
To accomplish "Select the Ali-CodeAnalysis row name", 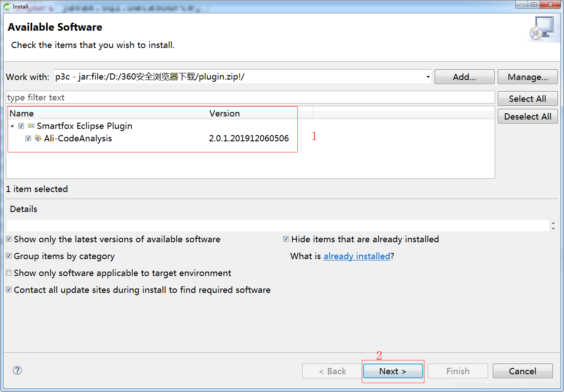I will pyautogui.click(x=78, y=139).
